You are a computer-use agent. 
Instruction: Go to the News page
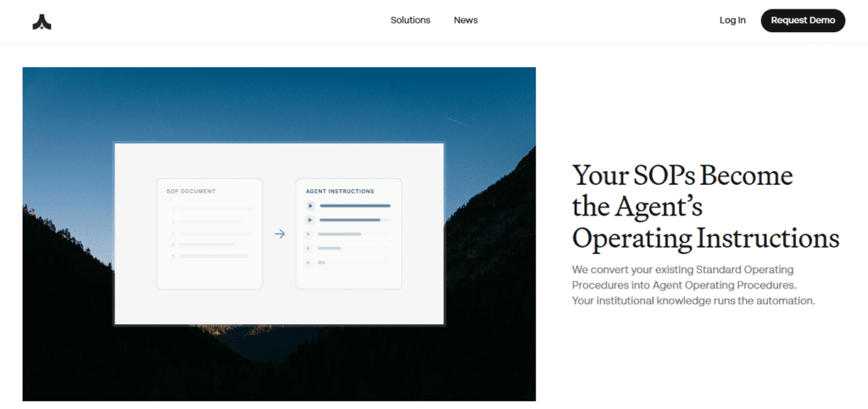(465, 20)
